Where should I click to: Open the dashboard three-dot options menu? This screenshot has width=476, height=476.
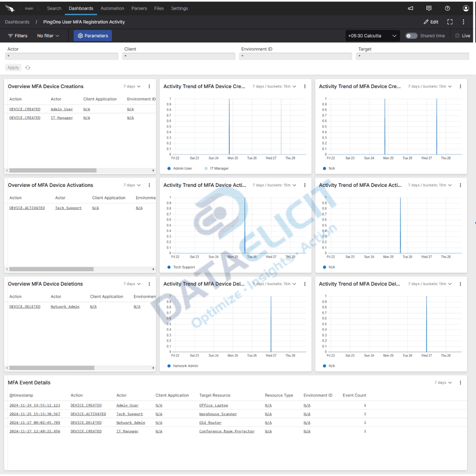[463, 22]
